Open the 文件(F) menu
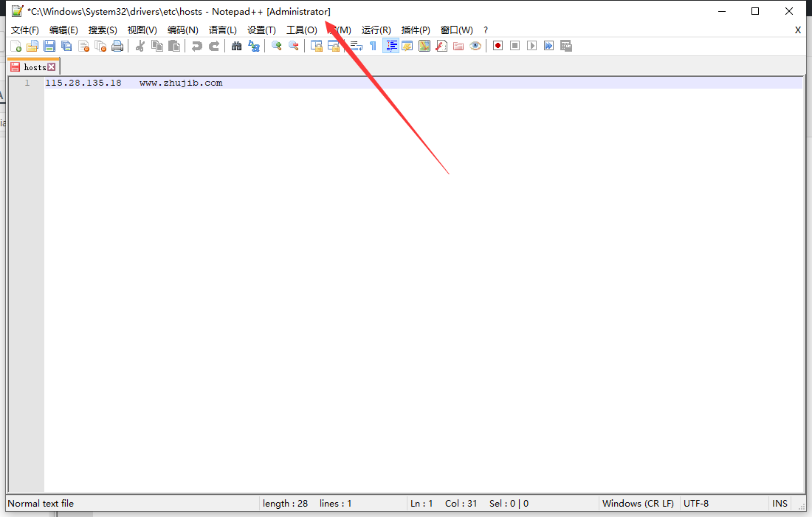 coord(25,30)
